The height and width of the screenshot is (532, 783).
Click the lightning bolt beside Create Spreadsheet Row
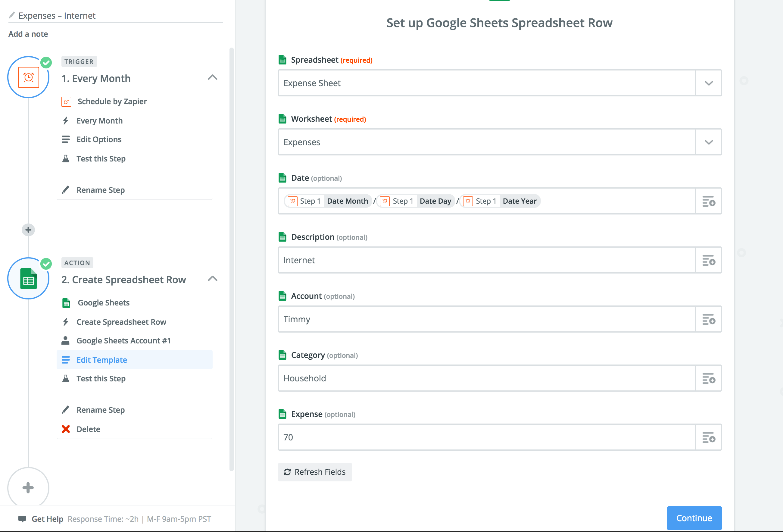click(66, 322)
